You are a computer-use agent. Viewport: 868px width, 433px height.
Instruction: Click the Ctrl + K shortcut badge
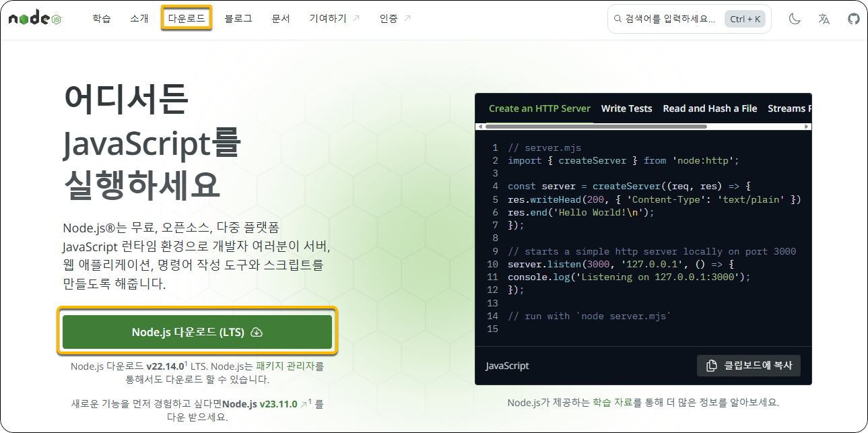click(745, 19)
